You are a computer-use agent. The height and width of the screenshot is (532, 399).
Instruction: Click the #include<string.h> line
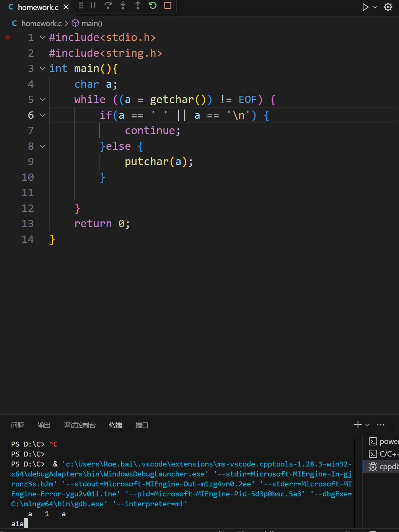tap(106, 53)
